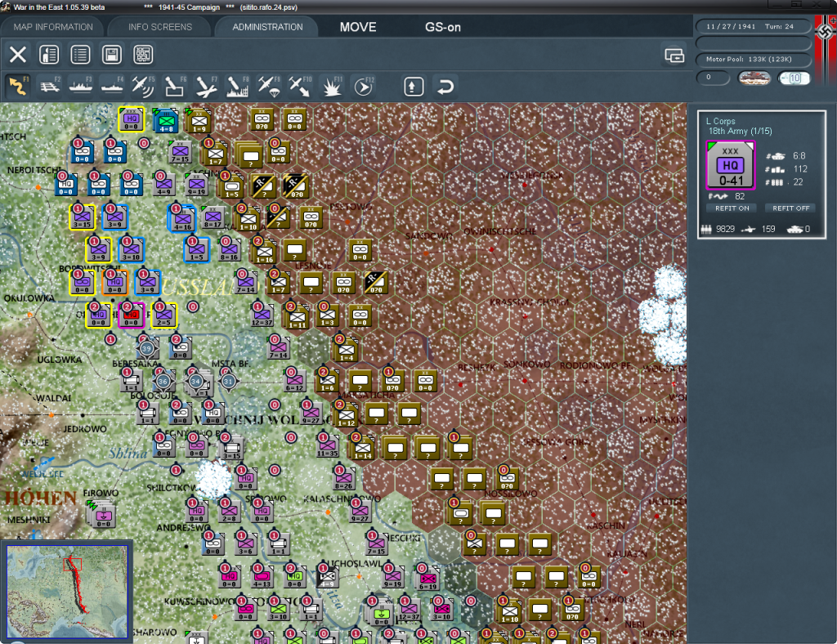Toggle the GS-on ground support setting
837x644 pixels.
[x=442, y=27]
